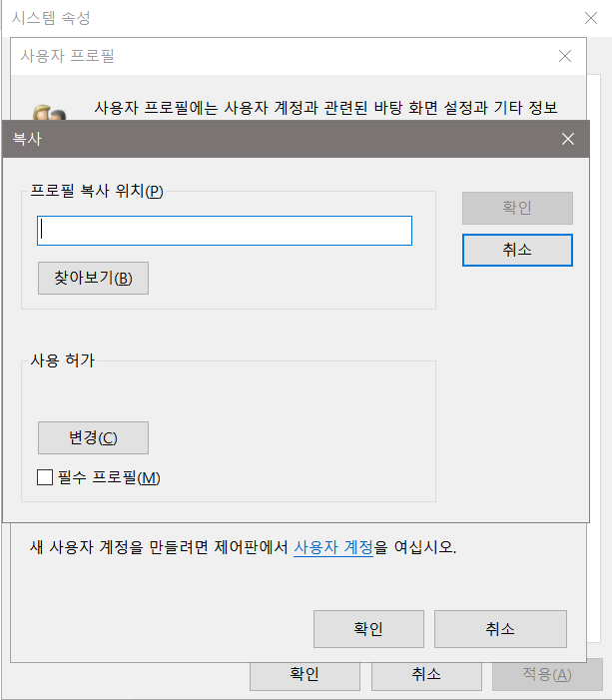The height and width of the screenshot is (700, 612).
Task: Click 확인 in the 시스템 속성 window
Action: coord(305,676)
